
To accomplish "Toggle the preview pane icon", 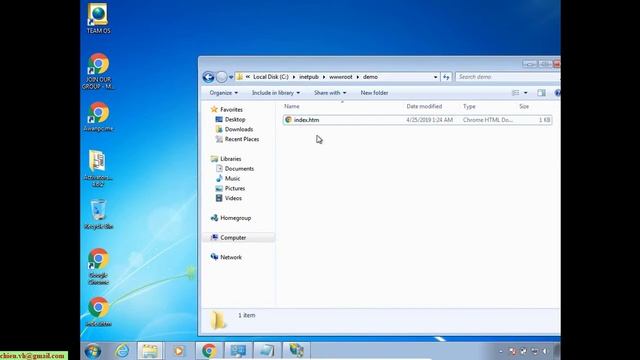I will point(541,93).
